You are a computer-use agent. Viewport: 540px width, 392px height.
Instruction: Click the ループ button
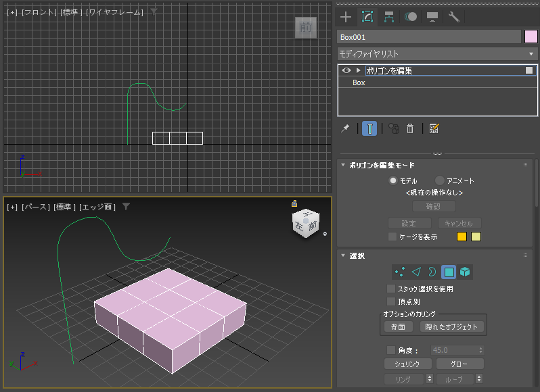click(455, 379)
